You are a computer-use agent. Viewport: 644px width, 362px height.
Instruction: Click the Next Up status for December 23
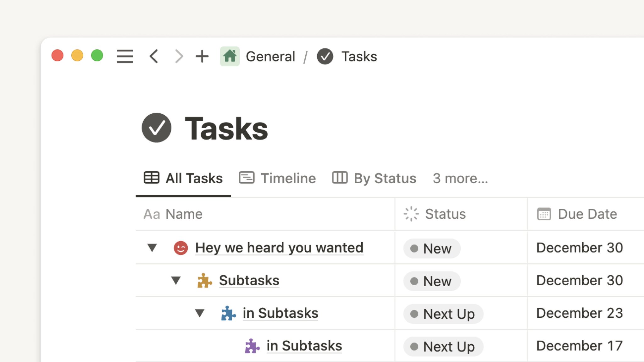pyautogui.click(x=443, y=314)
